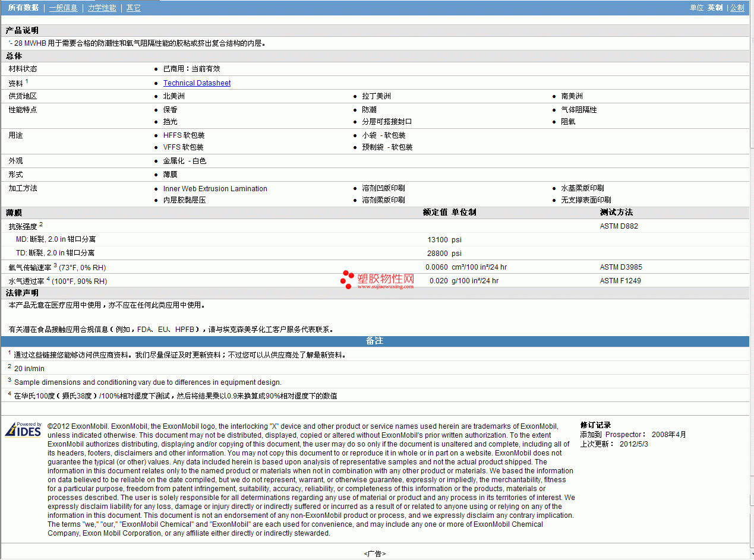This screenshot has height=560, width=754.
Task: Click Inner Web Extrusion Lamination method
Action: click(215, 189)
